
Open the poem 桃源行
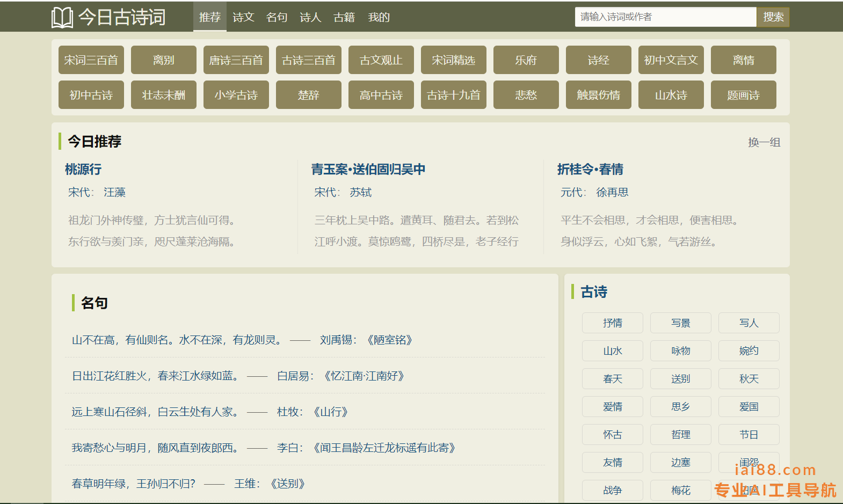click(83, 169)
